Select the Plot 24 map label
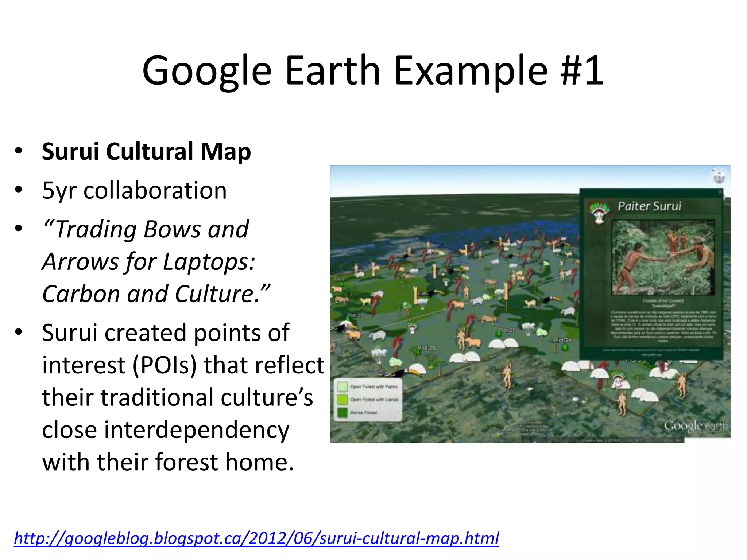The width and height of the screenshot is (747, 560). pos(562,340)
